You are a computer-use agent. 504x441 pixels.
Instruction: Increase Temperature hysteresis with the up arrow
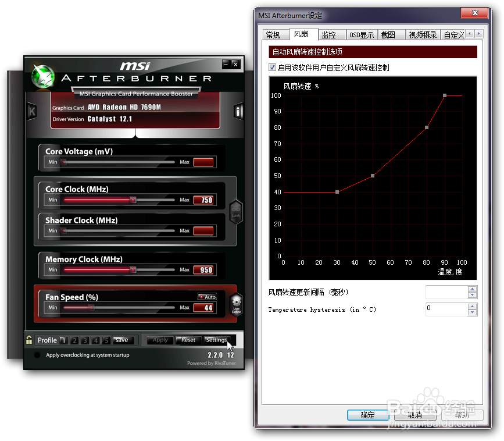472,306
